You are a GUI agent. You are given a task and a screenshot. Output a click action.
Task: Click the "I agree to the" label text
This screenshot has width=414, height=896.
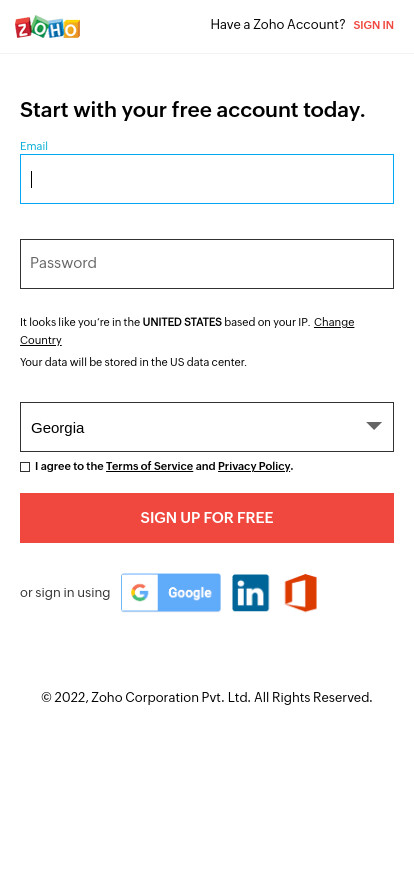[x=69, y=466]
